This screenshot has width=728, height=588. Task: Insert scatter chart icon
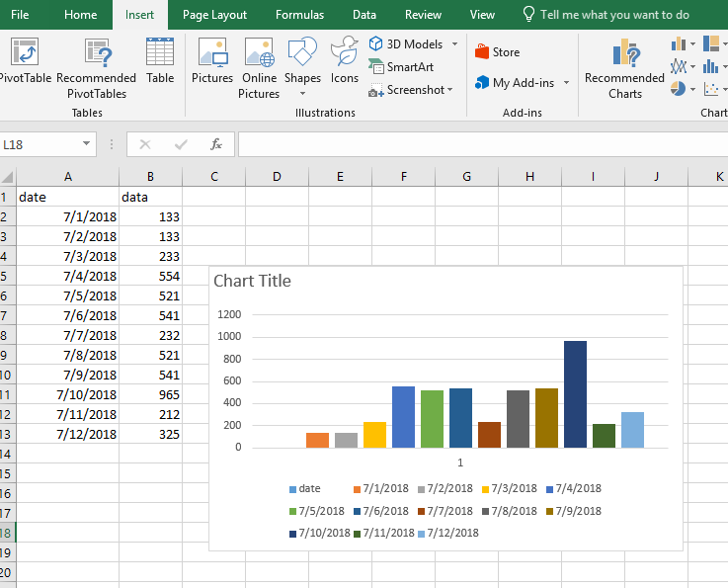click(x=711, y=88)
